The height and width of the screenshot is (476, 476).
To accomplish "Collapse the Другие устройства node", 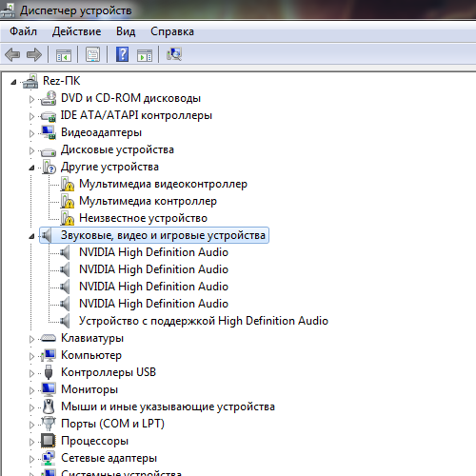I will pyautogui.click(x=31, y=168).
